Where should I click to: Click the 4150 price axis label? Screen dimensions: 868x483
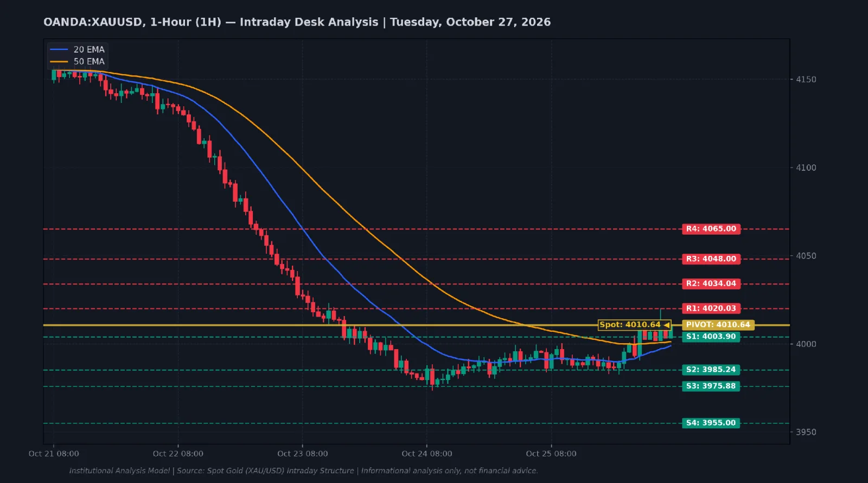click(x=806, y=79)
